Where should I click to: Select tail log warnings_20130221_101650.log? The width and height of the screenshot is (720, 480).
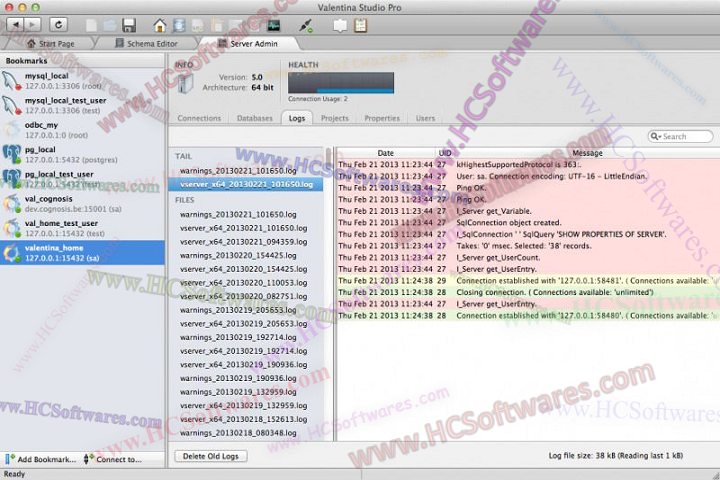[x=246, y=171]
